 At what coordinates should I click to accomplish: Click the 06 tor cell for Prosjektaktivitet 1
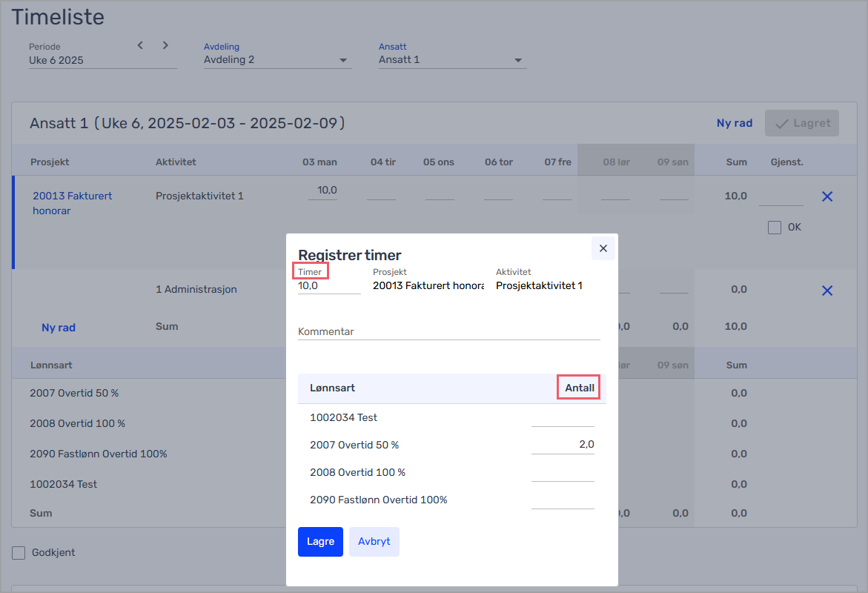pyautogui.click(x=498, y=191)
